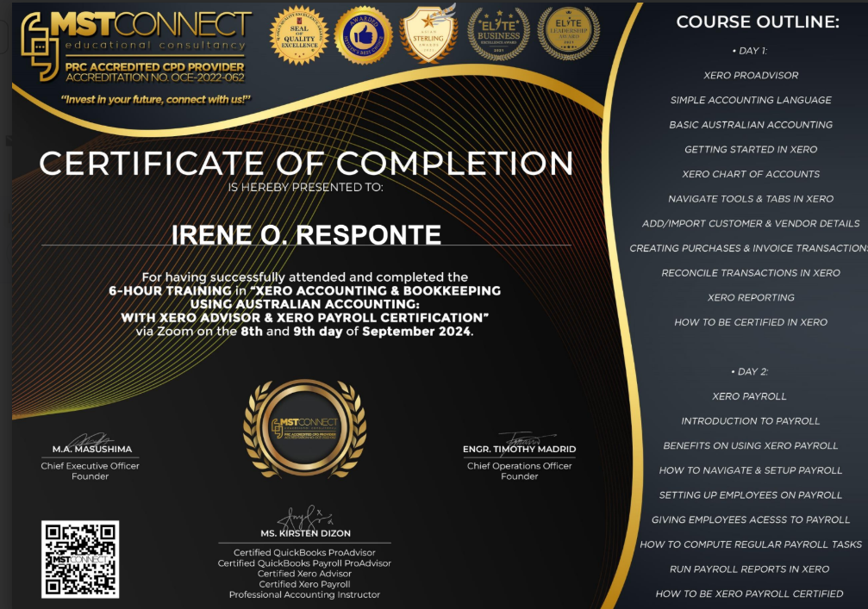Click 'NAVIGATE TOOLS & TABS IN XERO' item
Screen dimensions: 868x609
click(x=751, y=199)
